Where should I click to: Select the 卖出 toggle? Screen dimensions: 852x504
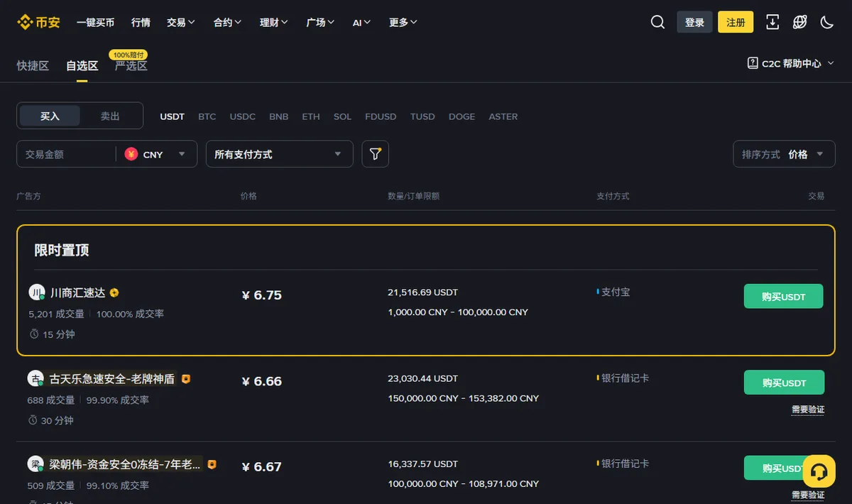coord(110,116)
